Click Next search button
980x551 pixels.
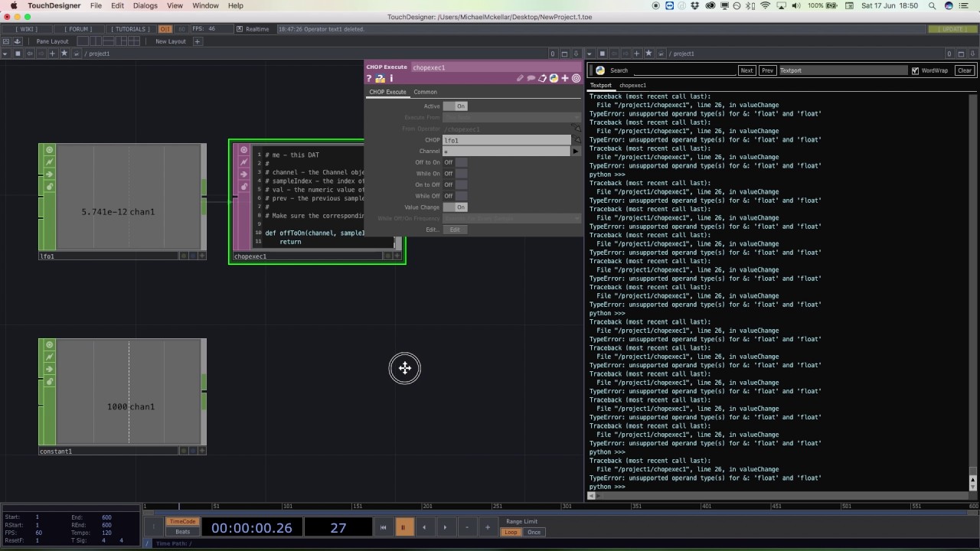tap(746, 70)
